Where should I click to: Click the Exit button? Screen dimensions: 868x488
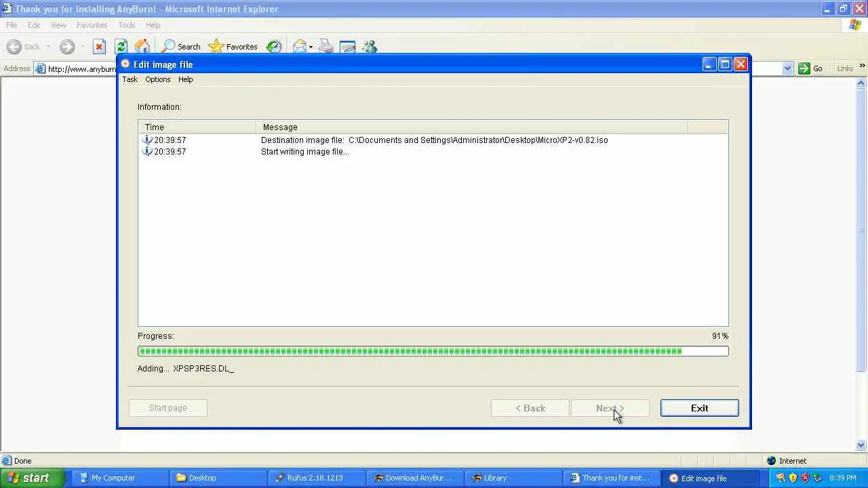700,408
